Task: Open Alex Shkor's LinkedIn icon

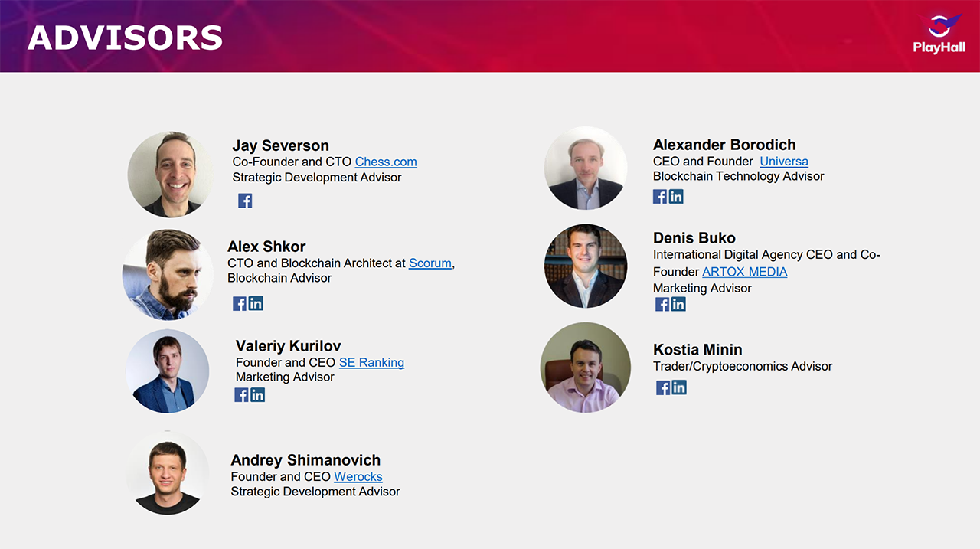Action: [x=256, y=303]
